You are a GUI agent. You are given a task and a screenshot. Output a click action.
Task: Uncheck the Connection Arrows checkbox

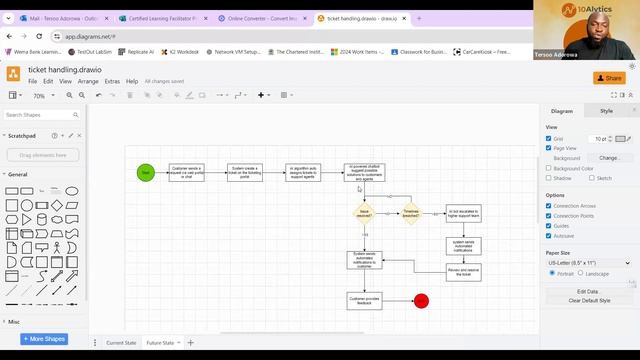point(549,206)
